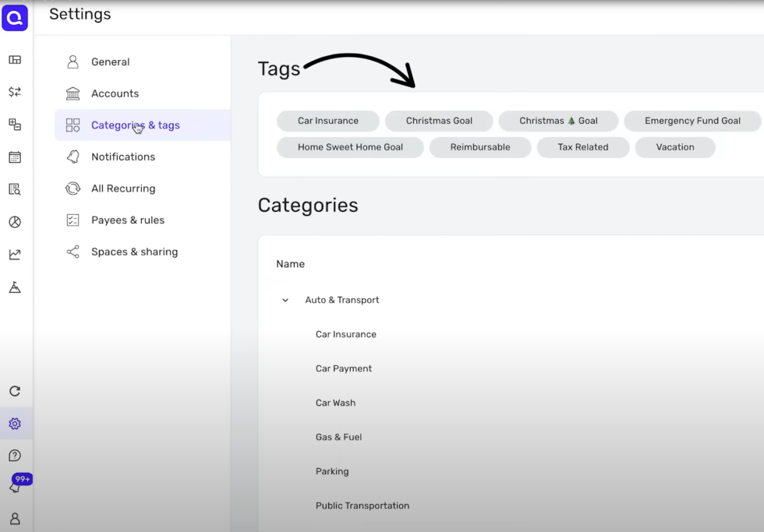Screen dimensions: 764x532
Task: Go to Accounts settings
Action: click(115, 93)
